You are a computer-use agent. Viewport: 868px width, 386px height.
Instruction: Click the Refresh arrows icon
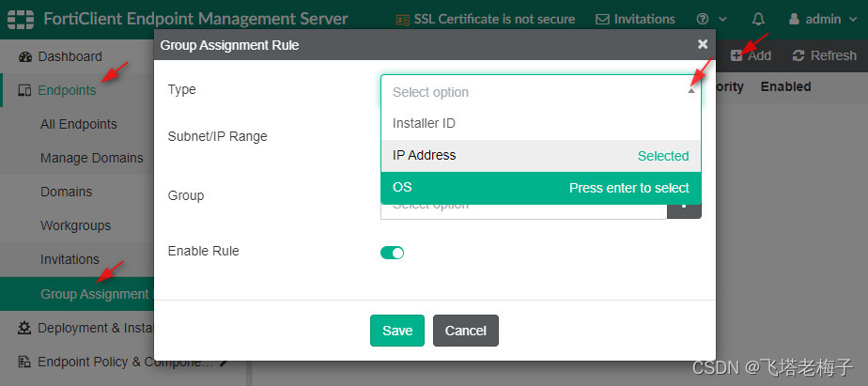tap(798, 56)
